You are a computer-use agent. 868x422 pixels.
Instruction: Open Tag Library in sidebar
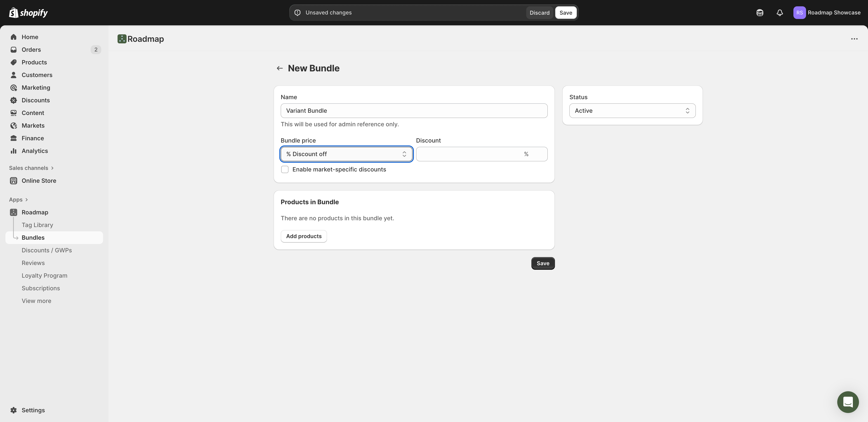point(37,225)
